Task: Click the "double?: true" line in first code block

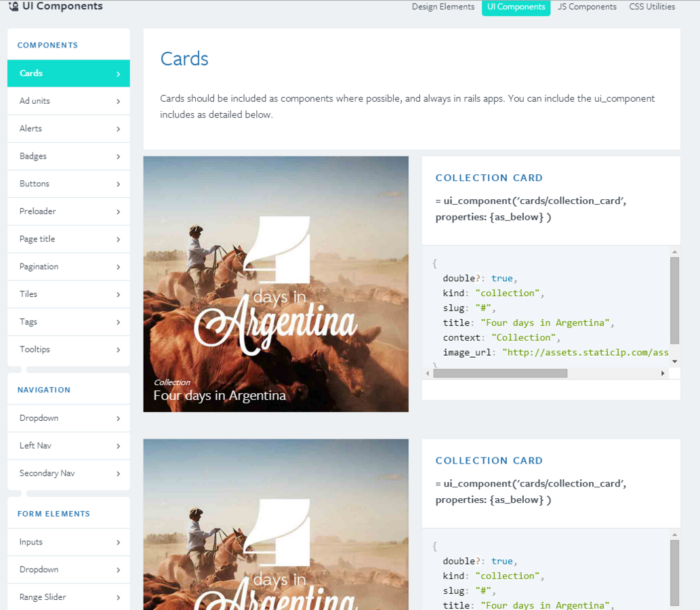Action: click(480, 278)
